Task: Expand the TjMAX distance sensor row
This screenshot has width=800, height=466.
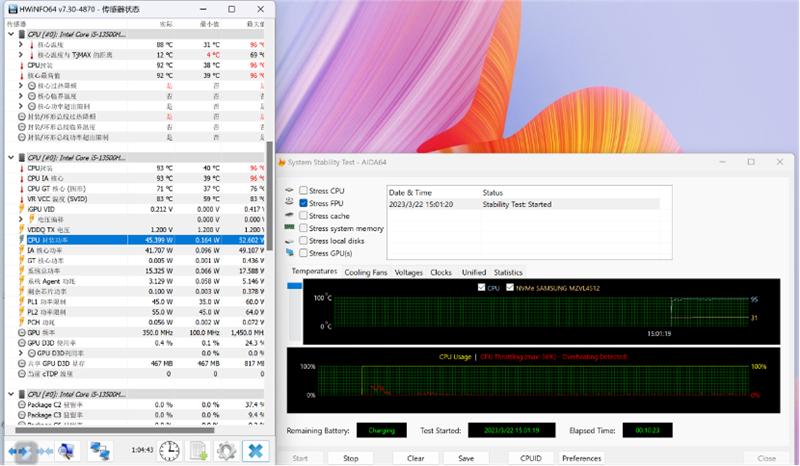Action: pos(21,55)
